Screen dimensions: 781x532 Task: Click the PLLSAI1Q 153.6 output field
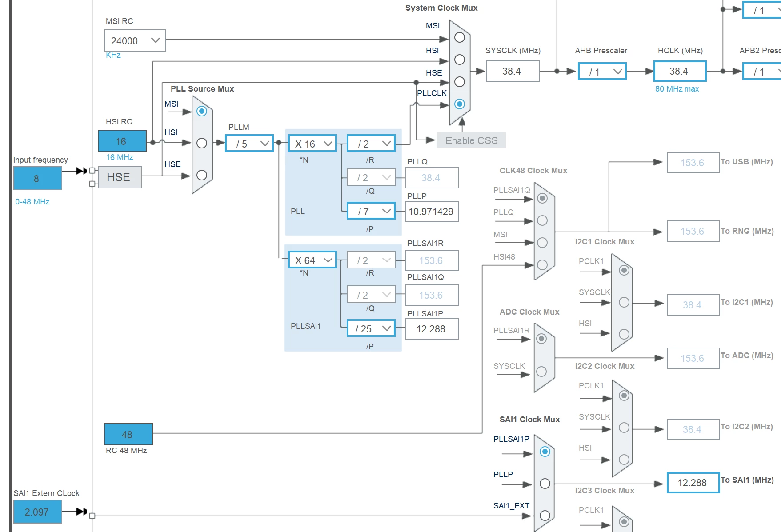coord(432,295)
